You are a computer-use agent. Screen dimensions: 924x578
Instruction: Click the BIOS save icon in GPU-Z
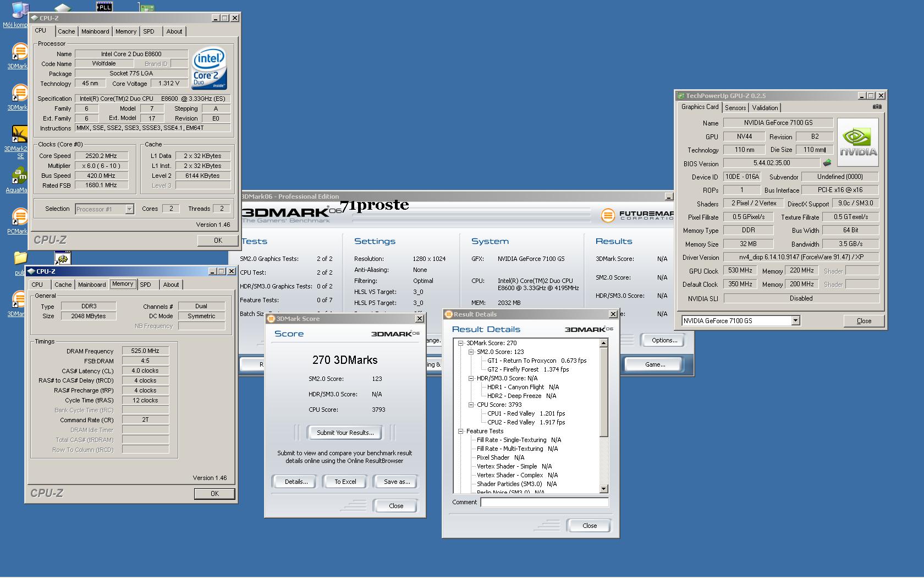coord(827,163)
